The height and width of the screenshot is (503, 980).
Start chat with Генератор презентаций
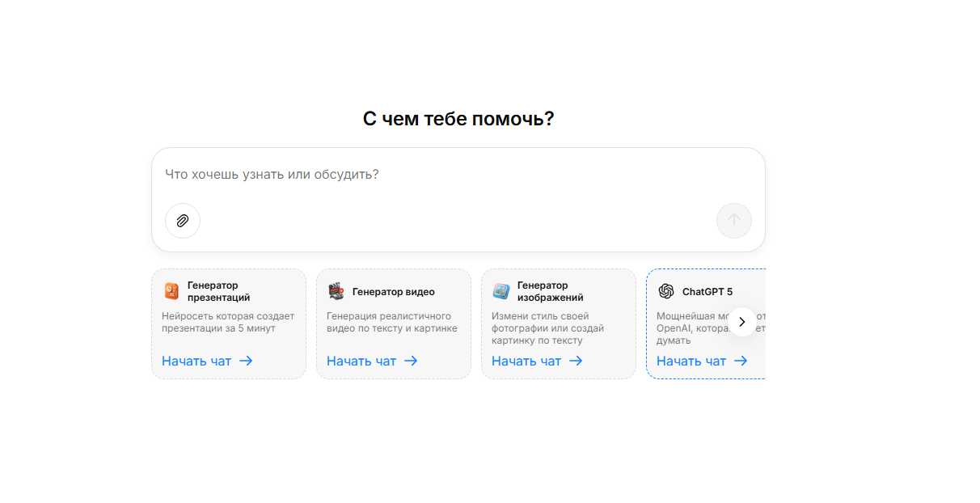pyautogui.click(x=196, y=361)
